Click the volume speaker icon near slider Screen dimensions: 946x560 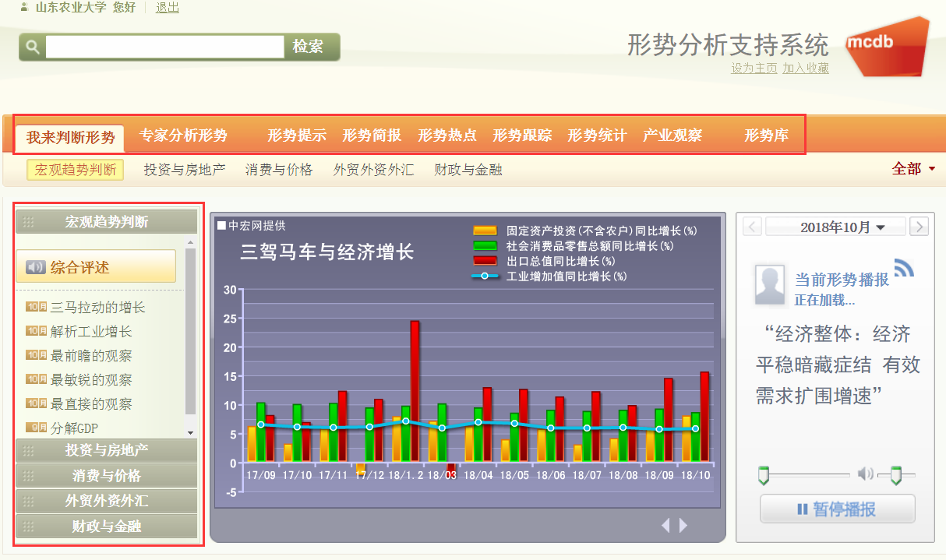coord(865,474)
